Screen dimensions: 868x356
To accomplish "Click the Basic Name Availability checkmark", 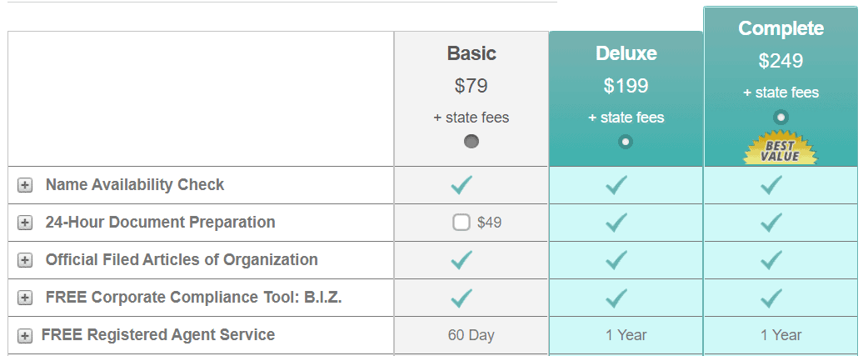I will [461, 184].
